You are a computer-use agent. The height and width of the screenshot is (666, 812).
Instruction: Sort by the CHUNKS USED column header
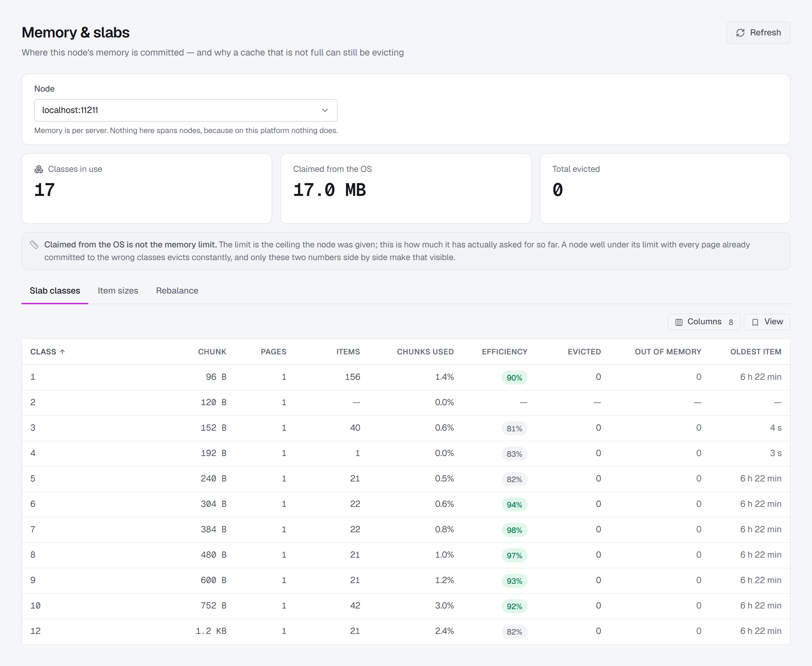tap(425, 352)
